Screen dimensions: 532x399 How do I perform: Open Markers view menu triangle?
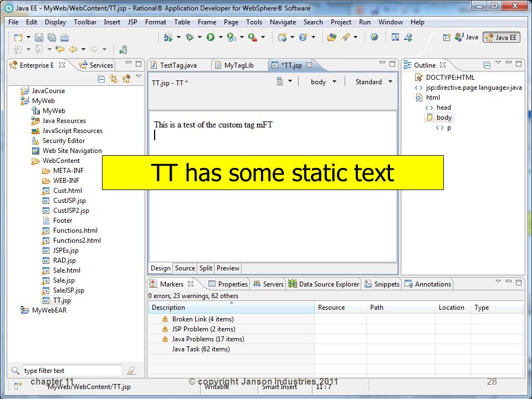pyautogui.click(x=498, y=282)
